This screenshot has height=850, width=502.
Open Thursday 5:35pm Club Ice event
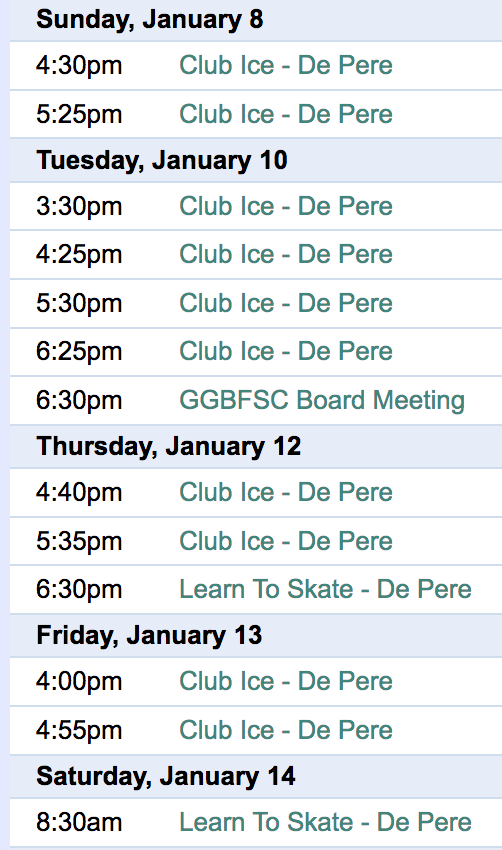tap(286, 541)
